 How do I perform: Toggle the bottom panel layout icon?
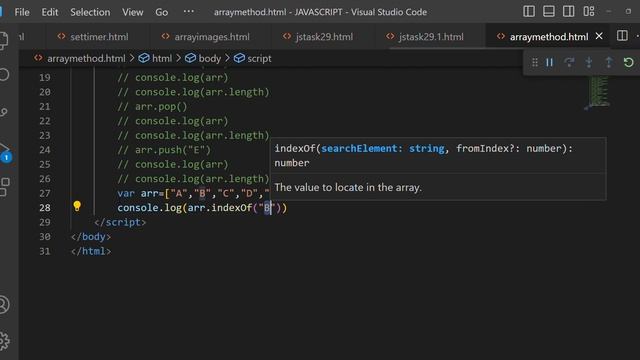pos(549,11)
